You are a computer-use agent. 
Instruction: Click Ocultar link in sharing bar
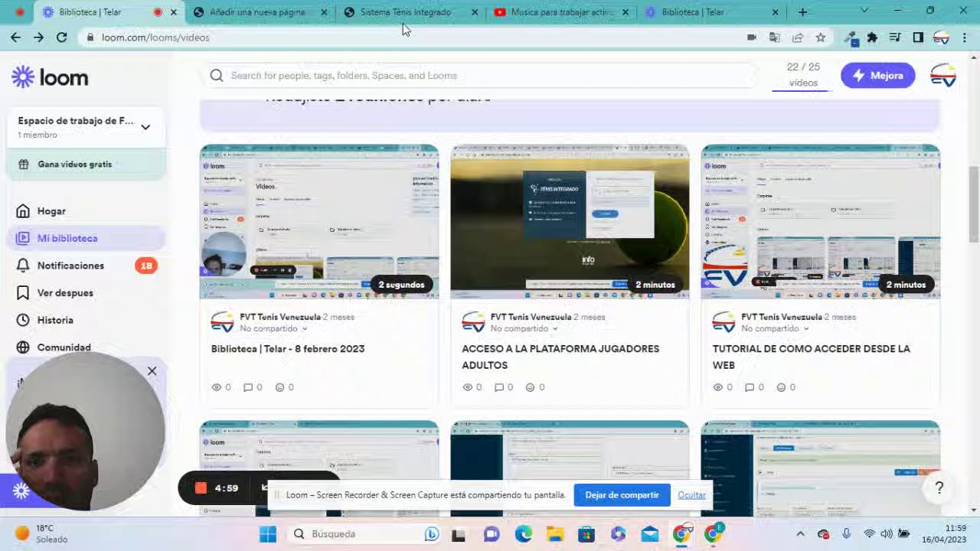[691, 495]
